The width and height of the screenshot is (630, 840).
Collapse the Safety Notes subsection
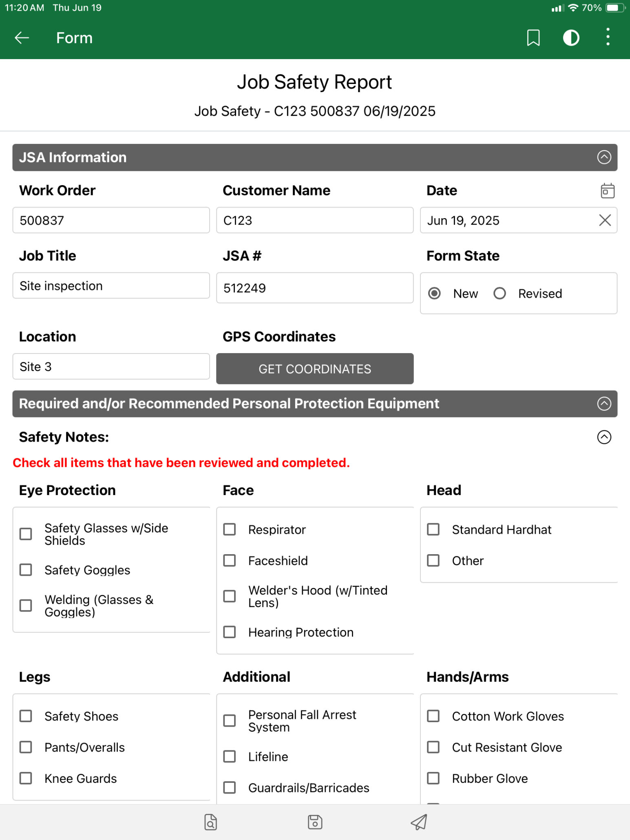604,437
